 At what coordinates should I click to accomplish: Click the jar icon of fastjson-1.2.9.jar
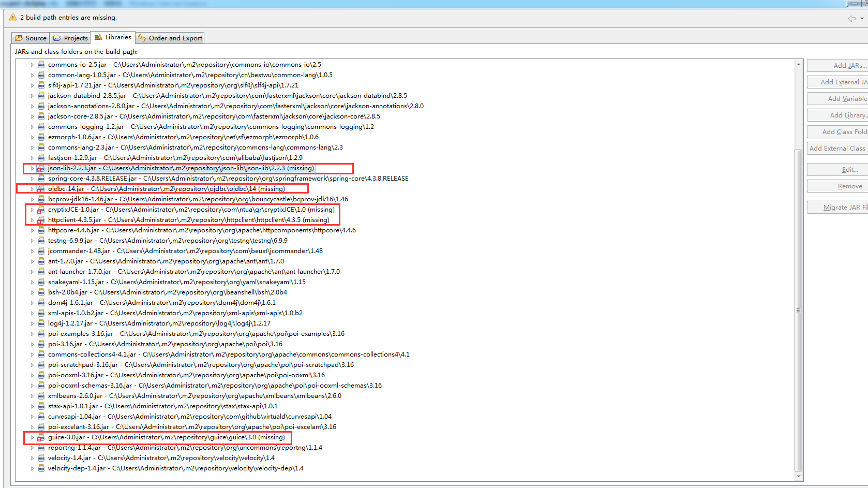(x=41, y=158)
